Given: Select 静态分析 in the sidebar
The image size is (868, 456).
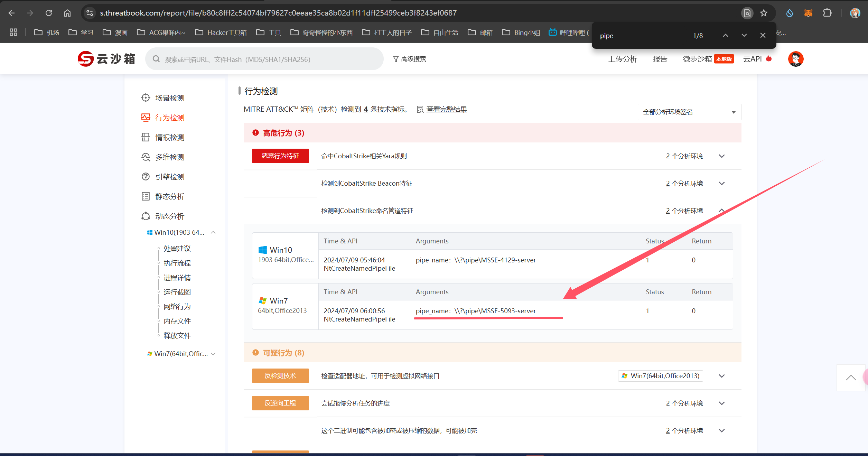Looking at the screenshot, I should (x=169, y=197).
